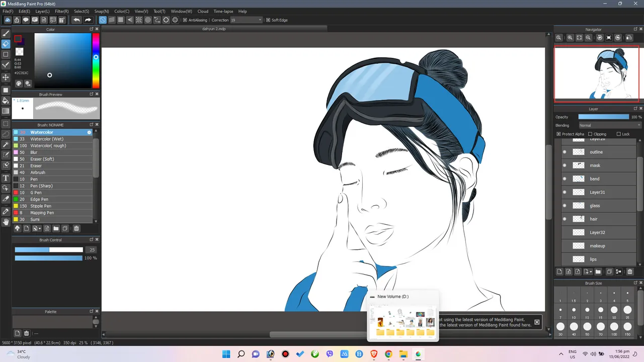This screenshot has height=362, width=644.
Task: Open the add-brush type dropdown arrow
Action: click(40, 228)
